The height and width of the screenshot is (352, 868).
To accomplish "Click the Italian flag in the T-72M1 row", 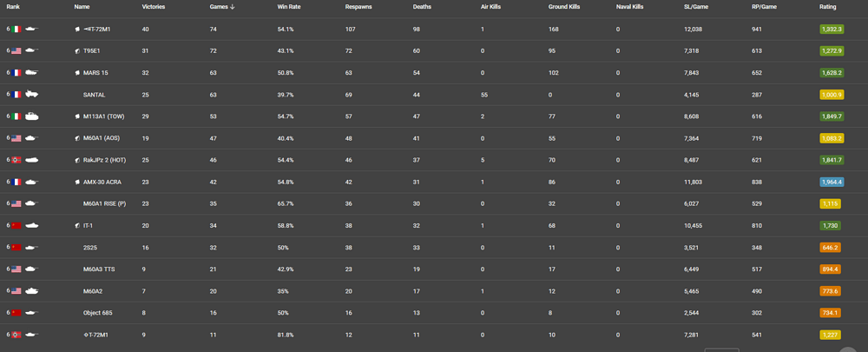I will pos(16,29).
